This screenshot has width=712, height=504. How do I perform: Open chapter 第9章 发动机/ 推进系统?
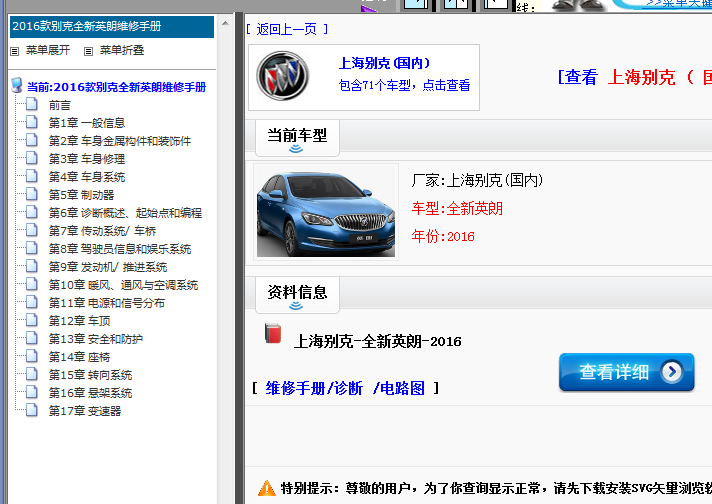(108, 267)
